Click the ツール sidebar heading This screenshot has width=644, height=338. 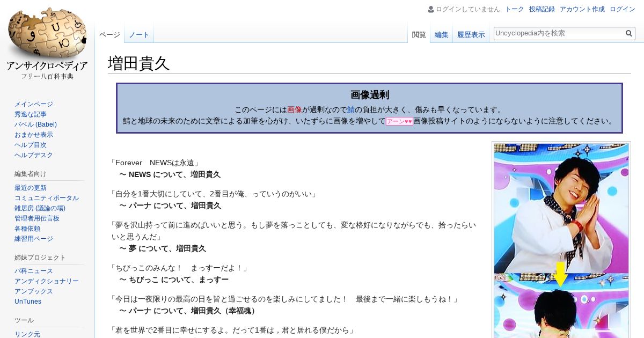click(x=24, y=320)
